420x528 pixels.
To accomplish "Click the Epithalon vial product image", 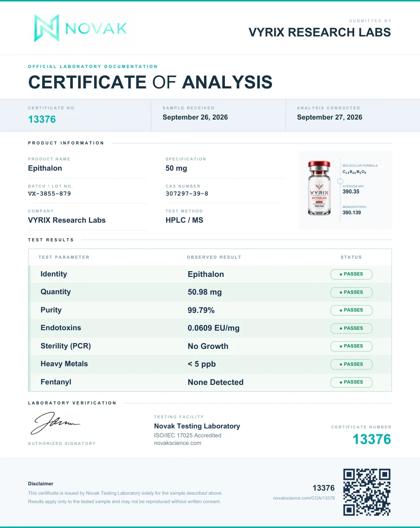I will click(x=319, y=188).
